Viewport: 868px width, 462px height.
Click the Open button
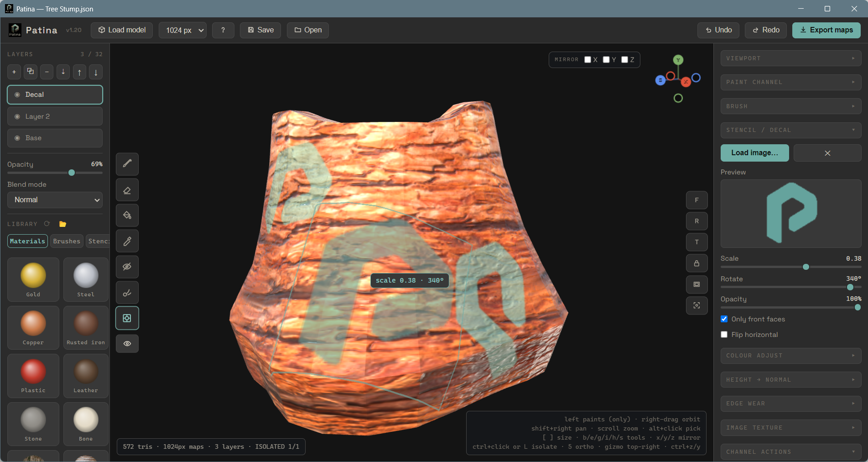click(308, 30)
